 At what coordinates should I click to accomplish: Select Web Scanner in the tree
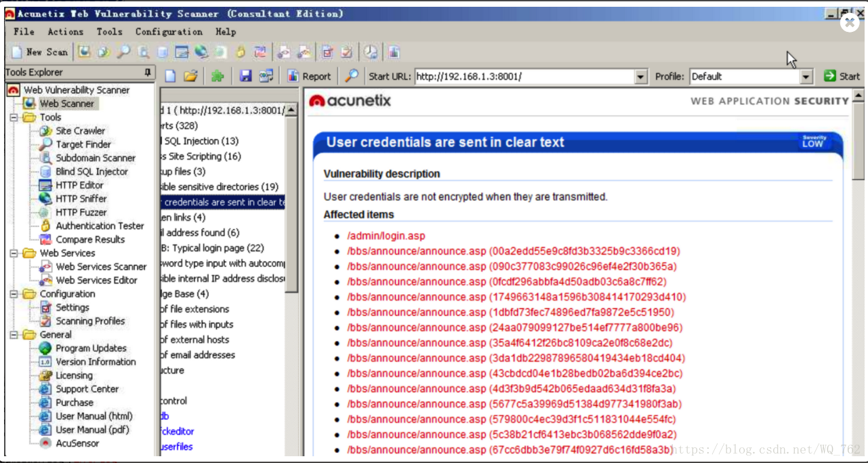pos(66,103)
